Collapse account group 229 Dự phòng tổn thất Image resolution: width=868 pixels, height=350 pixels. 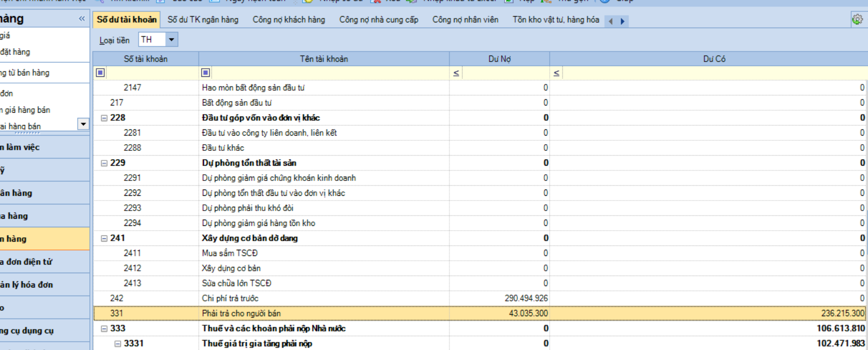[x=104, y=163]
